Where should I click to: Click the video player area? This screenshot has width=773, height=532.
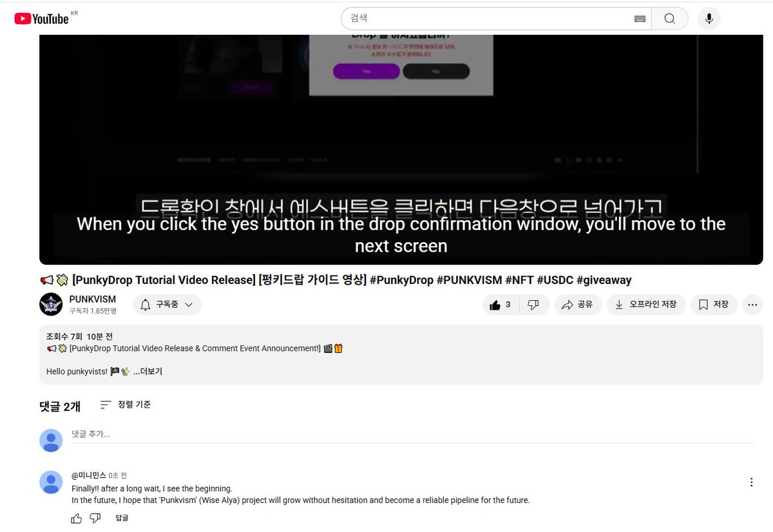[x=401, y=149]
